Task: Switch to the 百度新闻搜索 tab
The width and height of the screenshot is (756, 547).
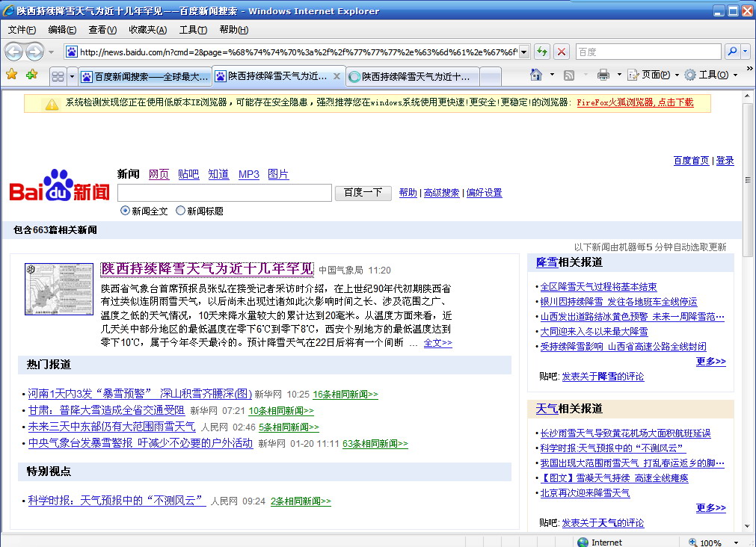Action: click(145, 77)
